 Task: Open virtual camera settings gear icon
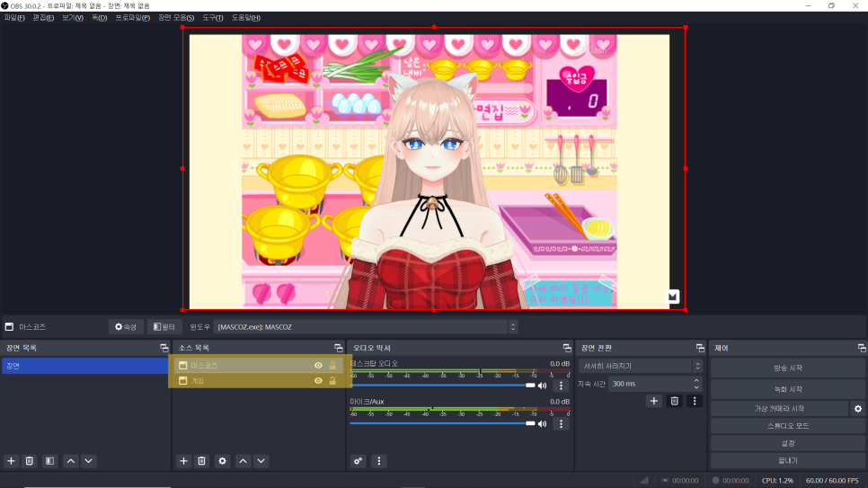click(858, 409)
